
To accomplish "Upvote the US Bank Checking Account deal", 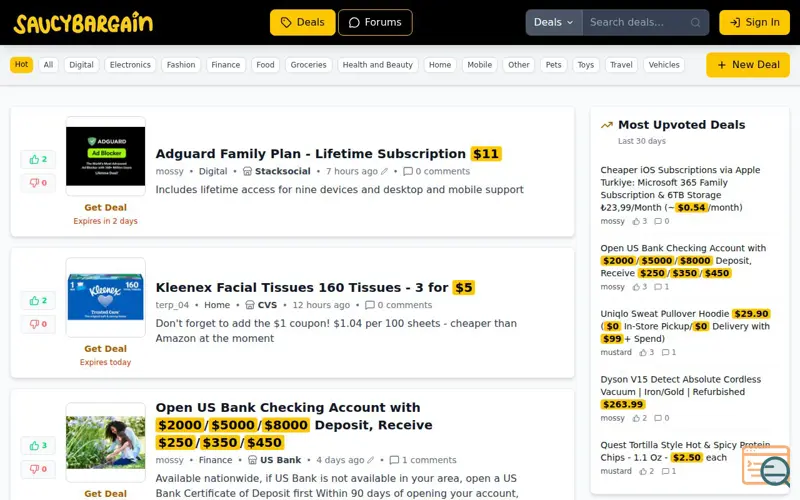I will point(38,445).
